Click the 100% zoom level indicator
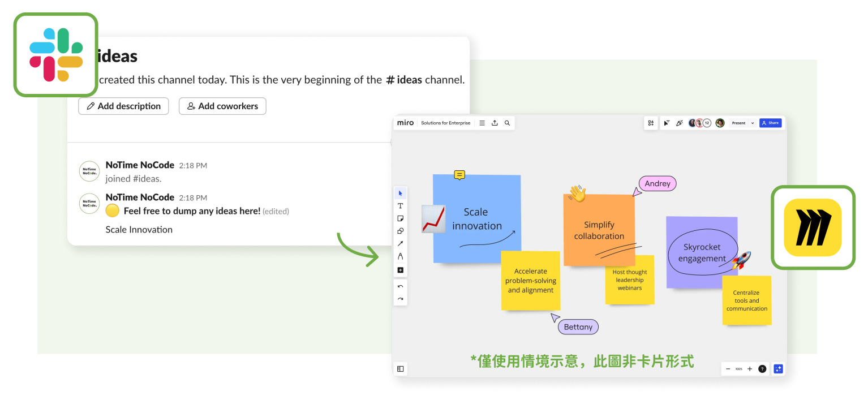 tap(739, 369)
